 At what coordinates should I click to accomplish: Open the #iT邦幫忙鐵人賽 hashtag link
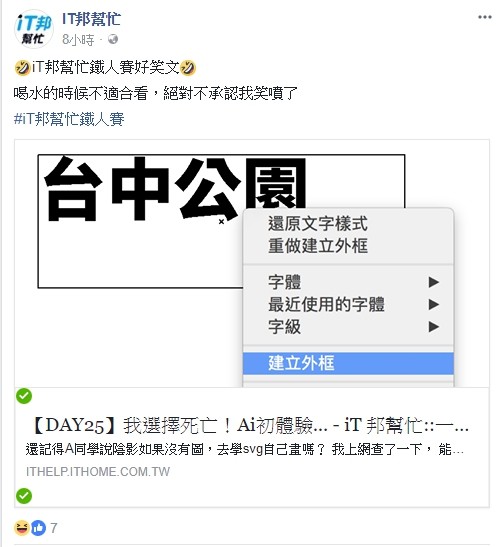(x=69, y=119)
